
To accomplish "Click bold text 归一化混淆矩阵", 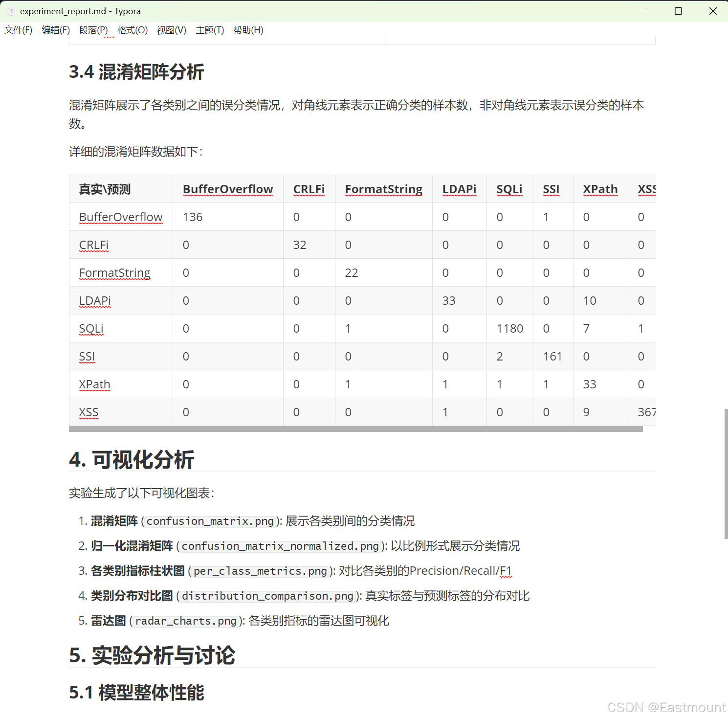I will pos(132,546).
